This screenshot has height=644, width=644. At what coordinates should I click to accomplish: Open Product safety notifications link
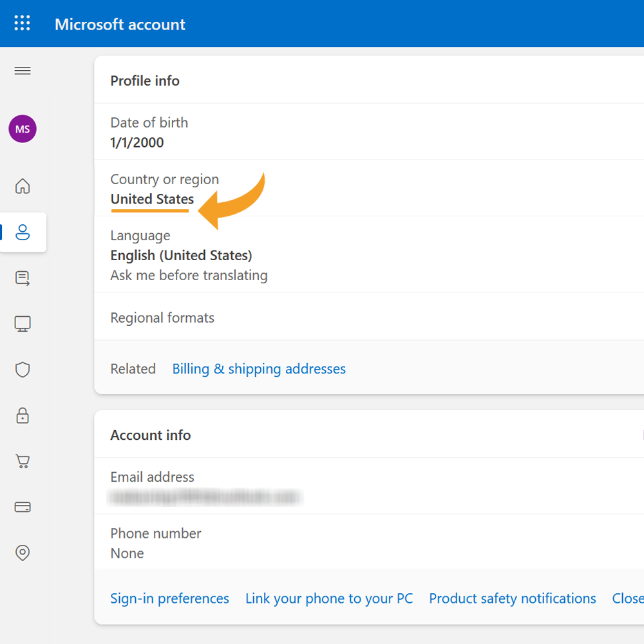point(512,598)
